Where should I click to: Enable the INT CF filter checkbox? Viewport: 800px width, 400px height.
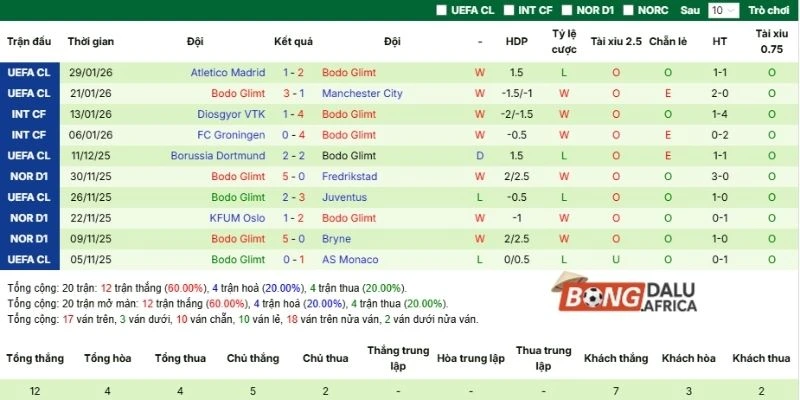tap(509, 10)
